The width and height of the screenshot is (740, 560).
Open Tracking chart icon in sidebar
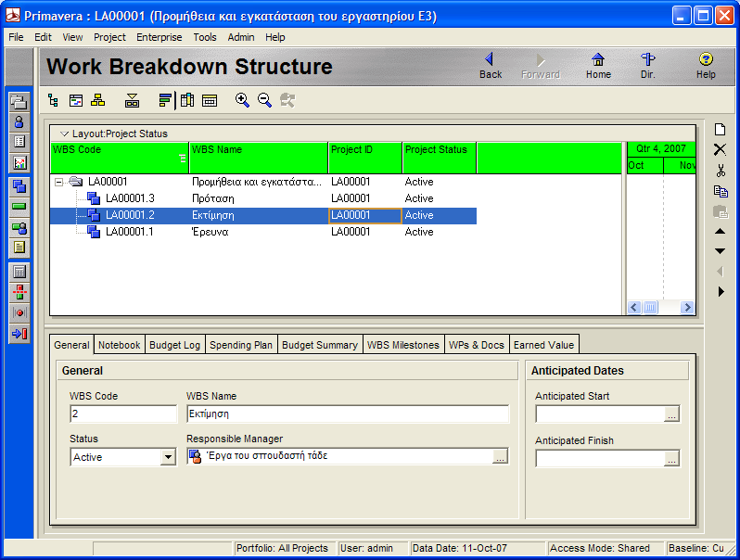[19, 163]
